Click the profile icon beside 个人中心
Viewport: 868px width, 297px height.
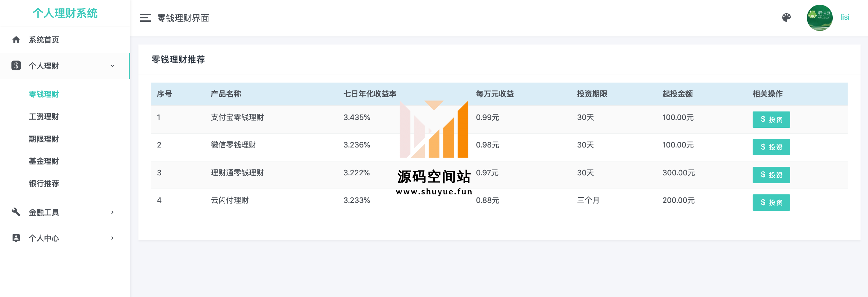coord(16,238)
